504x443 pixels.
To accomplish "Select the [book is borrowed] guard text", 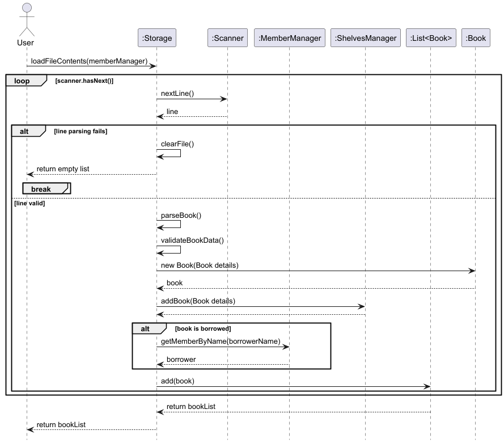I will click(x=203, y=328).
